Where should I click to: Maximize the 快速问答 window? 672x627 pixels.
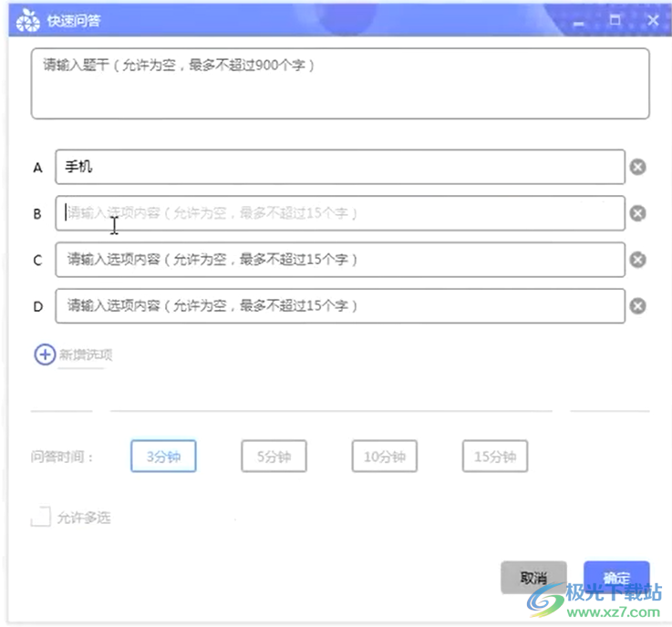pos(615,20)
